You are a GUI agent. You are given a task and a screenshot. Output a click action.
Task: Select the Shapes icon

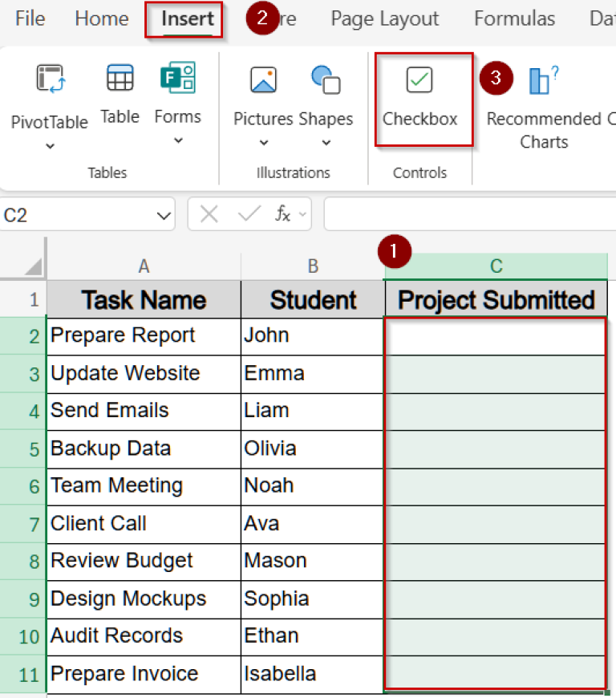click(x=326, y=80)
